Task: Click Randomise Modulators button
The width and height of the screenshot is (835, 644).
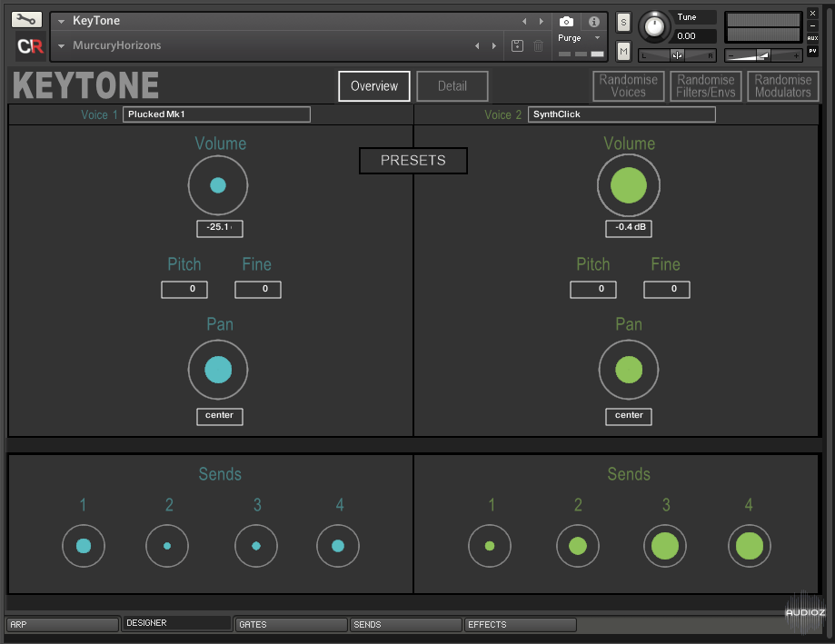Action: click(783, 86)
